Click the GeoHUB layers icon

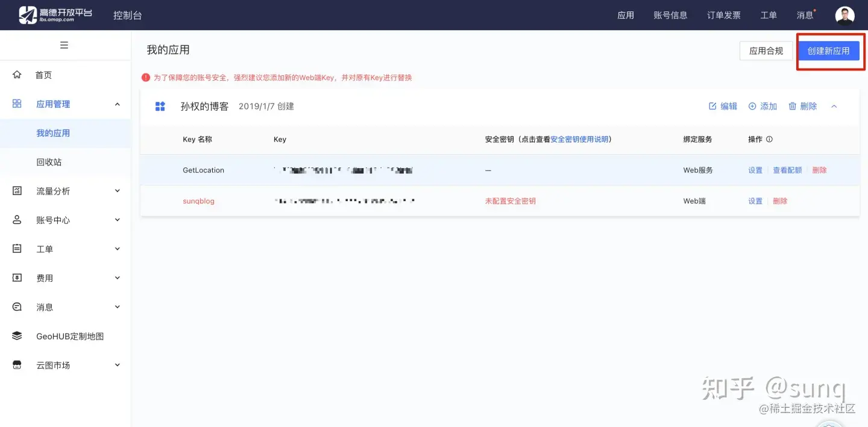pyautogui.click(x=17, y=336)
